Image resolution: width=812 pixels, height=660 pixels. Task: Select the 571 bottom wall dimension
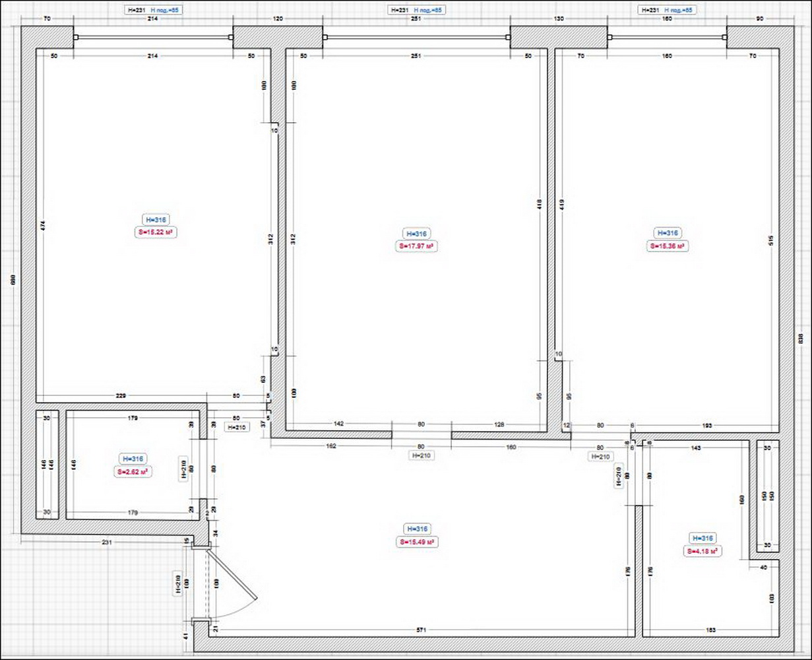[x=422, y=631]
